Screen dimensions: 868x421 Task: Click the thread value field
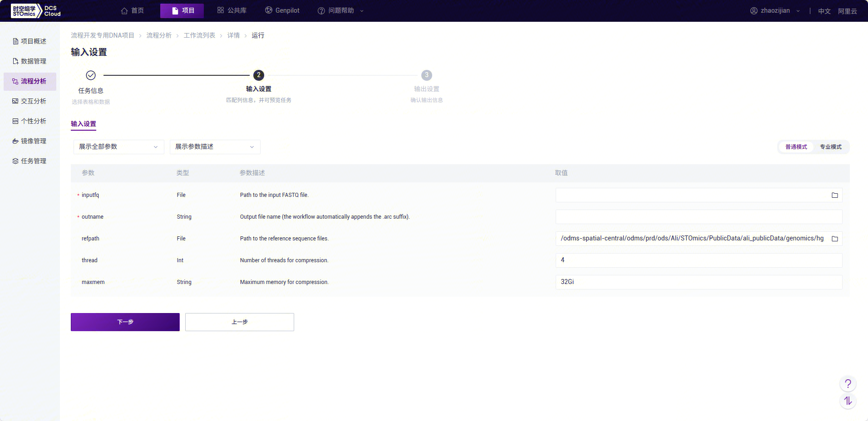[699, 260]
